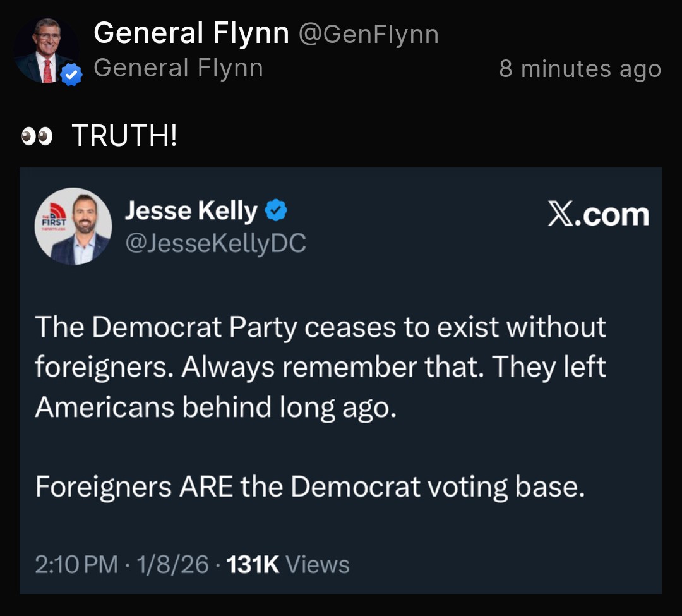Screen dimensions: 682x616
Task: Click the blue verified badge on Flynn's avatar
Action: click(x=71, y=75)
